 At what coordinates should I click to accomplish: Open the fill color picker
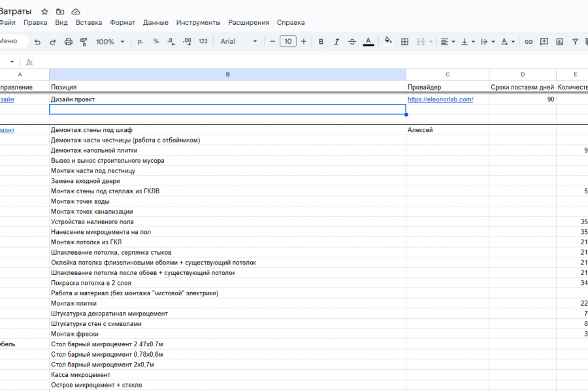[388, 41]
